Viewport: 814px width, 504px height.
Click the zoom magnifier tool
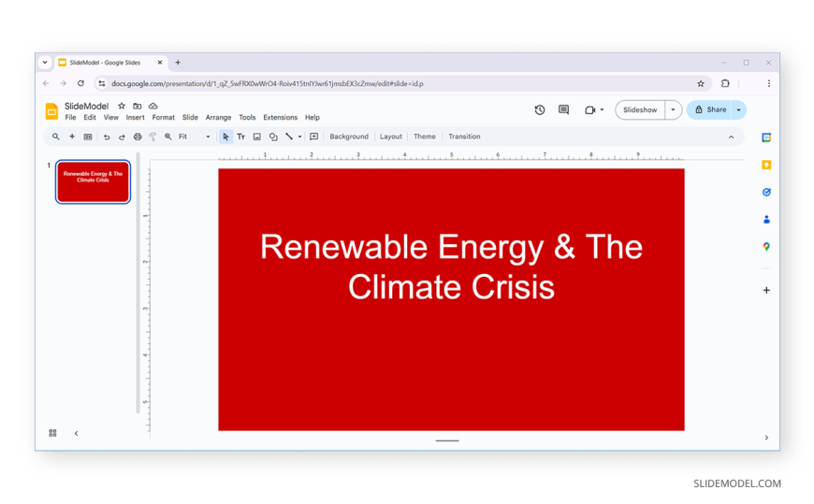tap(168, 137)
